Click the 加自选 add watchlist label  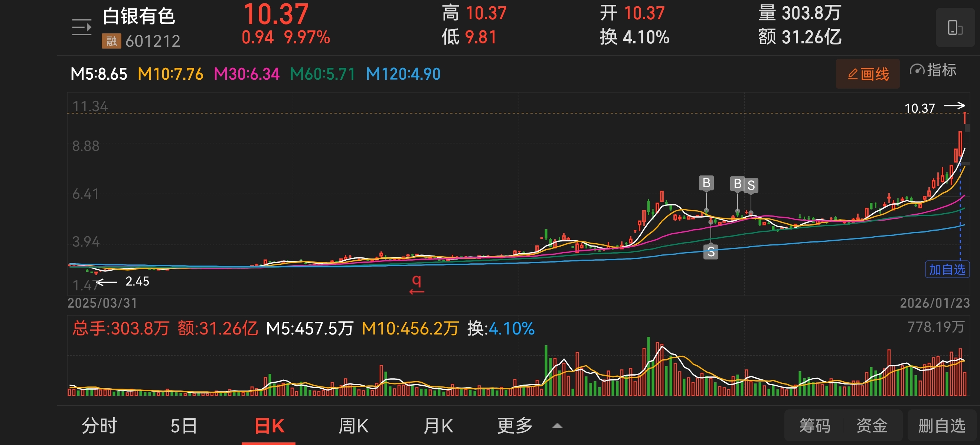947,270
